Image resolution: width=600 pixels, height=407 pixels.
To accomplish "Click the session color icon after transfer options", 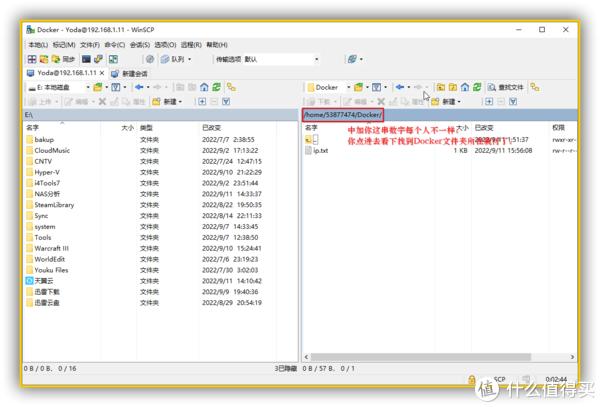I will point(352,59).
